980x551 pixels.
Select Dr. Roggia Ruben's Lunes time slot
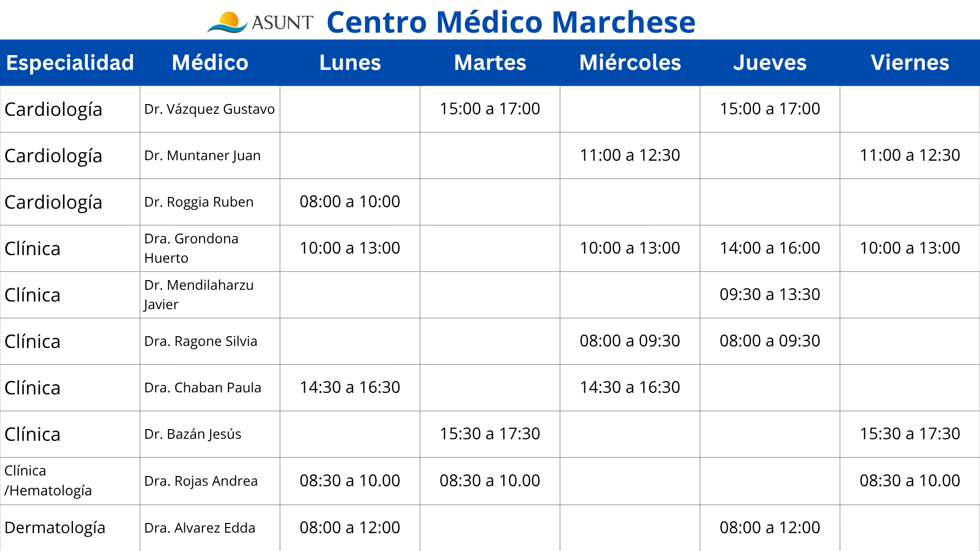[350, 202]
